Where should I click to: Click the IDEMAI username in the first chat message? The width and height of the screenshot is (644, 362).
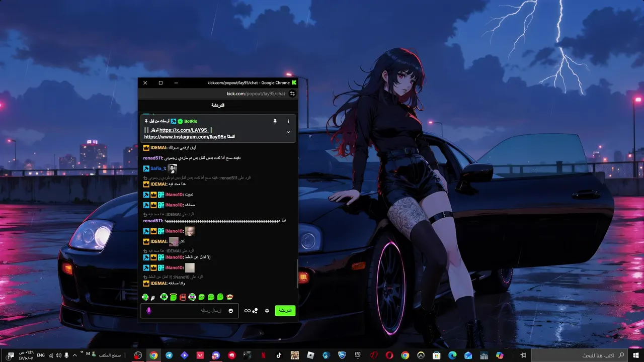[158, 147]
